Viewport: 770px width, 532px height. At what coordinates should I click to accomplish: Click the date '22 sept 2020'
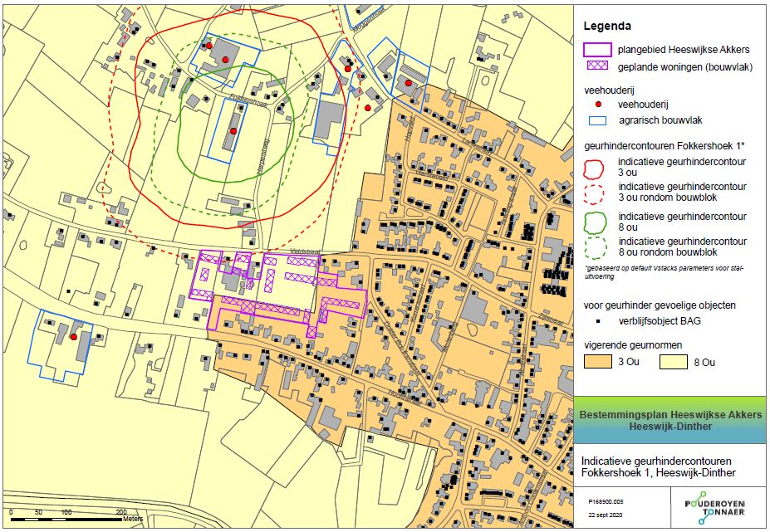606,515
